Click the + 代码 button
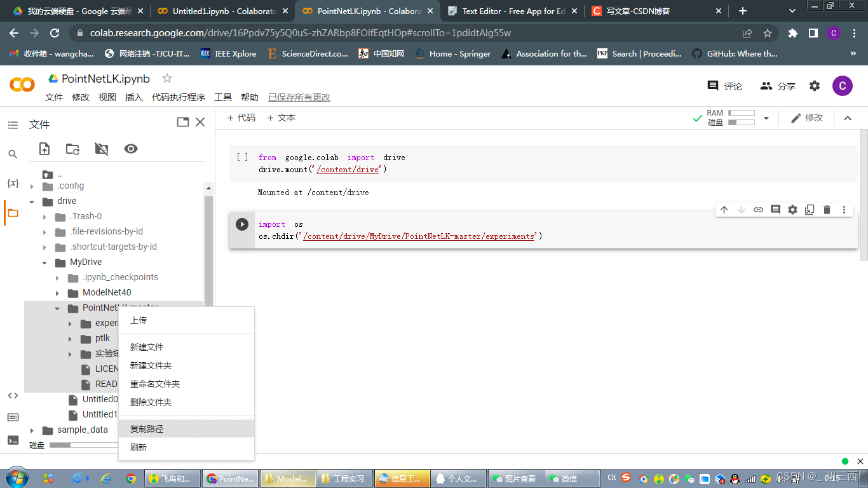Image resolution: width=868 pixels, height=488 pixels. click(241, 118)
